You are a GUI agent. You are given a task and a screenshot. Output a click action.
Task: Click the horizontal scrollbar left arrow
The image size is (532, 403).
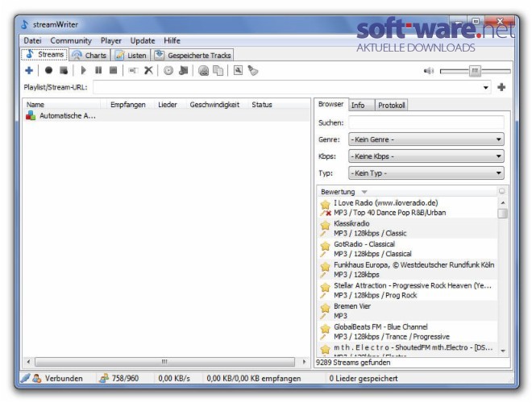28,362
